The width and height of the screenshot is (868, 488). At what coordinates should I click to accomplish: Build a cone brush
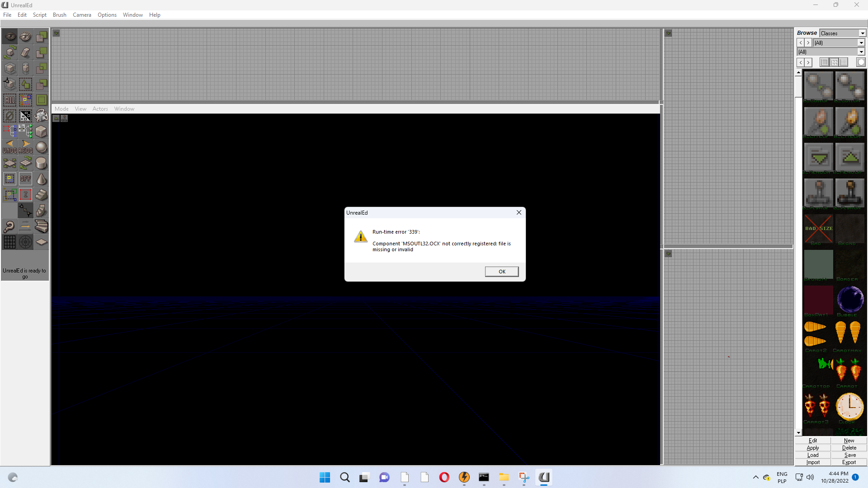[42, 179]
